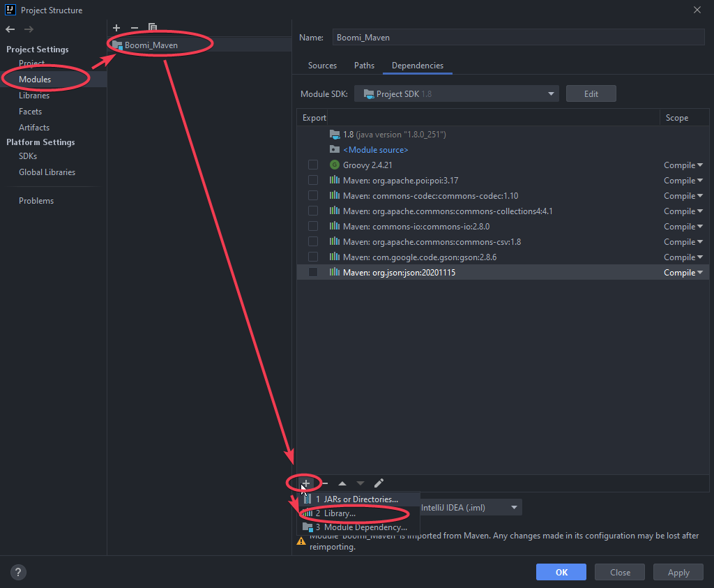Image resolution: width=714 pixels, height=588 pixels.
Task: Open scope dropdown for commons-csv
Action: (x=683, y=242)
